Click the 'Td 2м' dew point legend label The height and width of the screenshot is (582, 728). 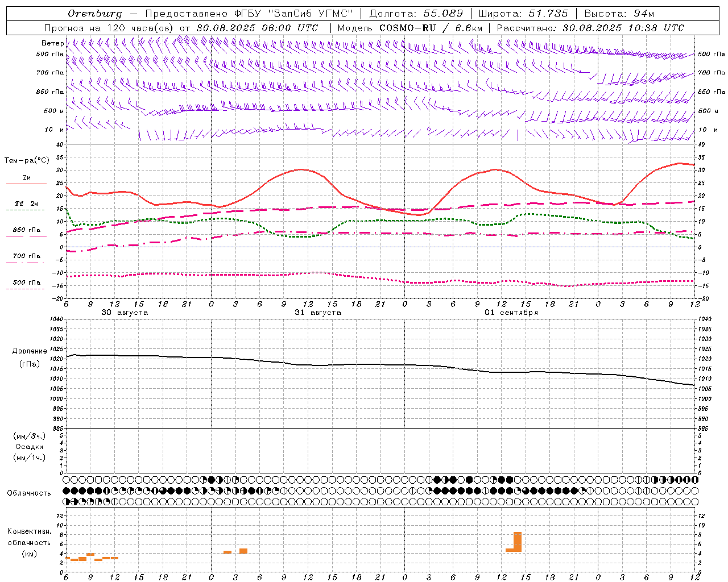pos(27,203)
